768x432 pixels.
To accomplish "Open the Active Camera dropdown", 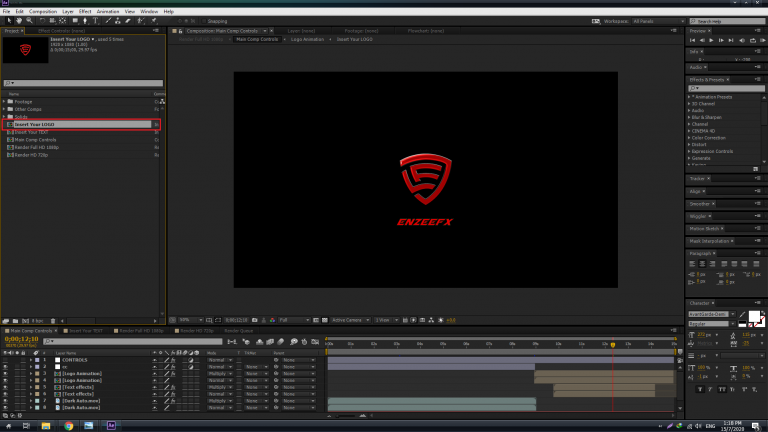I will pyautogui.click(x=350, y=320).
